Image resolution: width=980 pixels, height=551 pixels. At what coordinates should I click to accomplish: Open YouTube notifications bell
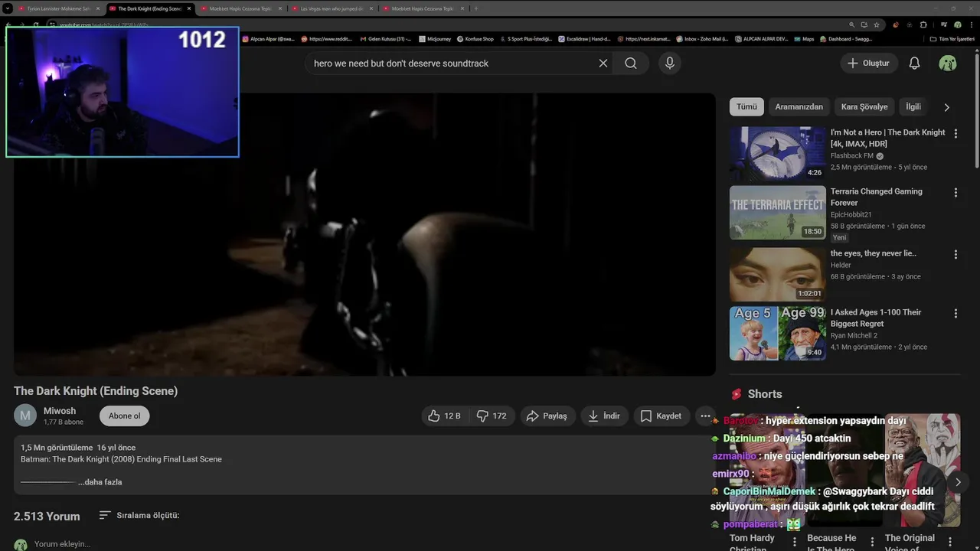(914, 64)
